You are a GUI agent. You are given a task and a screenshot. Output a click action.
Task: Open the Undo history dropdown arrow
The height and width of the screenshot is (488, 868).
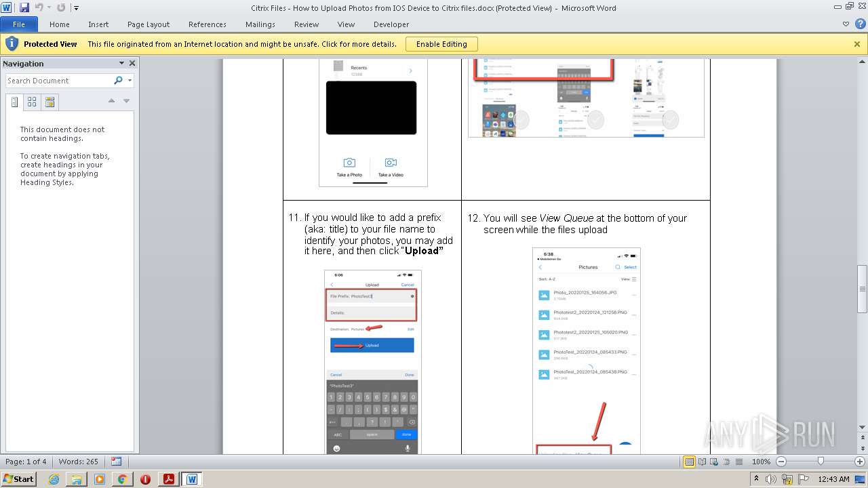(49, 8)
